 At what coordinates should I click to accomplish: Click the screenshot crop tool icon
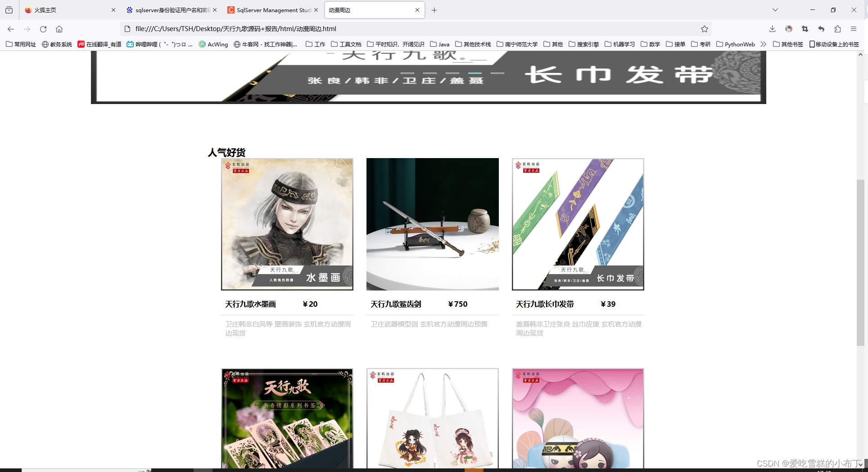[x=805, y=29]
